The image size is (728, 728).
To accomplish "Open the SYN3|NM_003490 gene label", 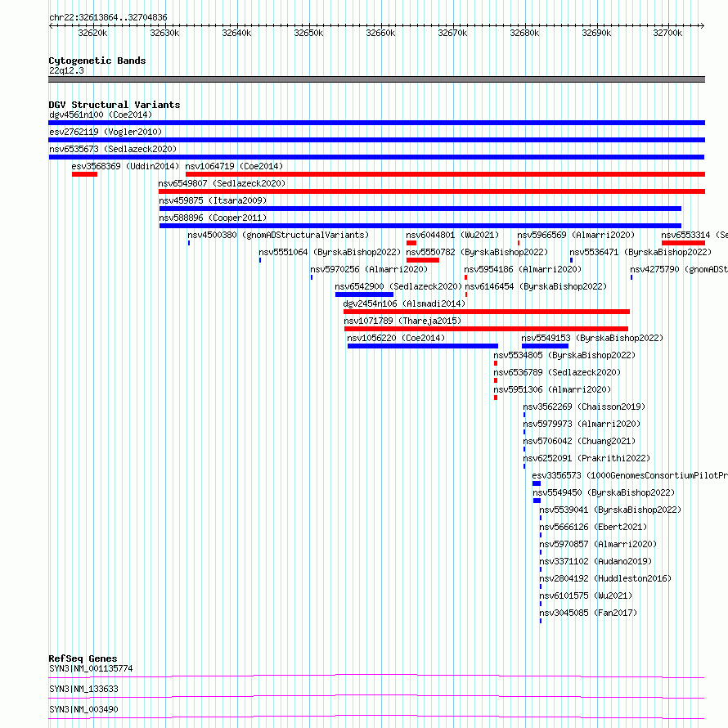I will [83, 709].
